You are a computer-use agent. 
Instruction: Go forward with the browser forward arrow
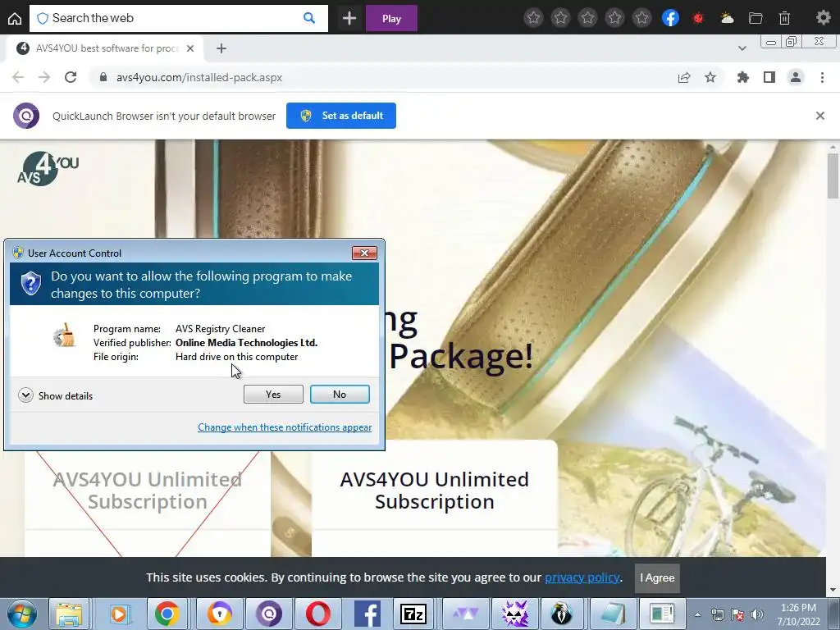44,77
